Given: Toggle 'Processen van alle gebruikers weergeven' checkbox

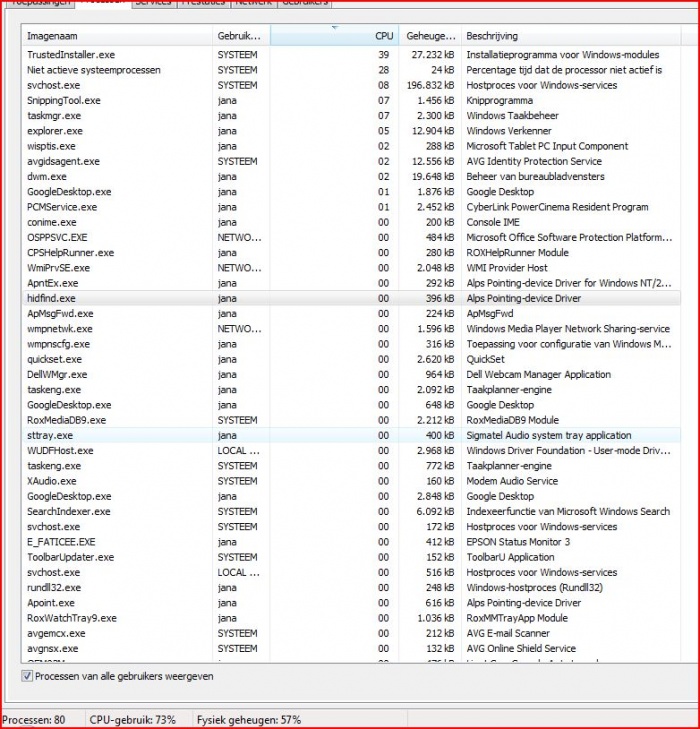Looking at the screenshot, I should (x=27, y=676).
